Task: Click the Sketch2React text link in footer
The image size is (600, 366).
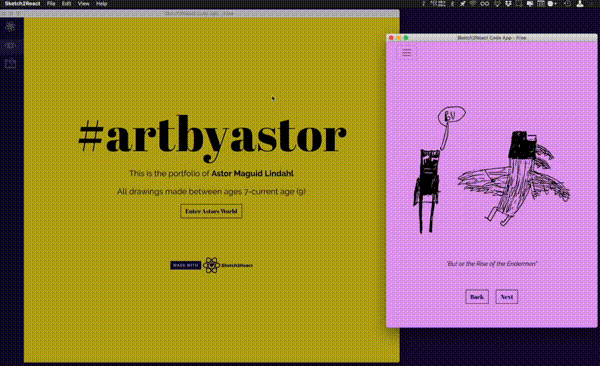Action: (237, 265)
